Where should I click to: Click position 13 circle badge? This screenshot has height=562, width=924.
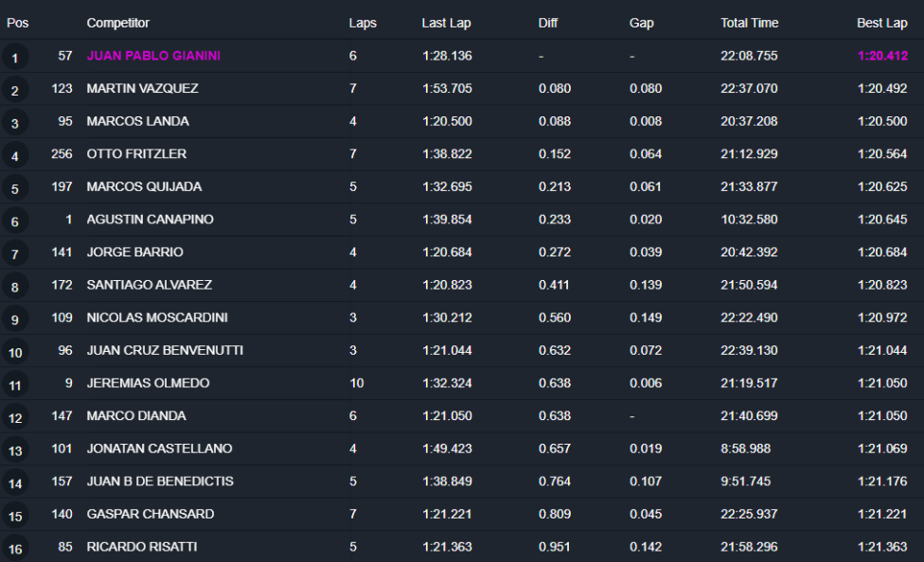(15, 451)
